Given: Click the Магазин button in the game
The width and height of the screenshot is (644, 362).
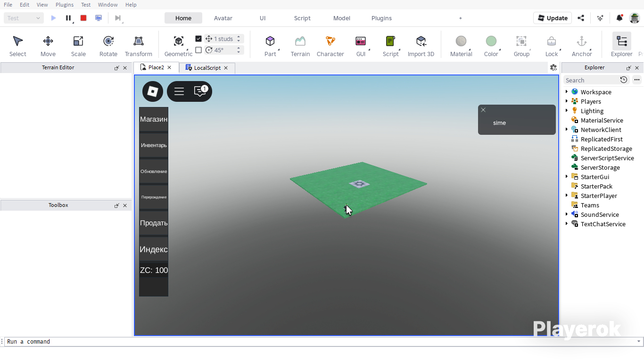Looking at the screenshot, I should coord(154,119).
